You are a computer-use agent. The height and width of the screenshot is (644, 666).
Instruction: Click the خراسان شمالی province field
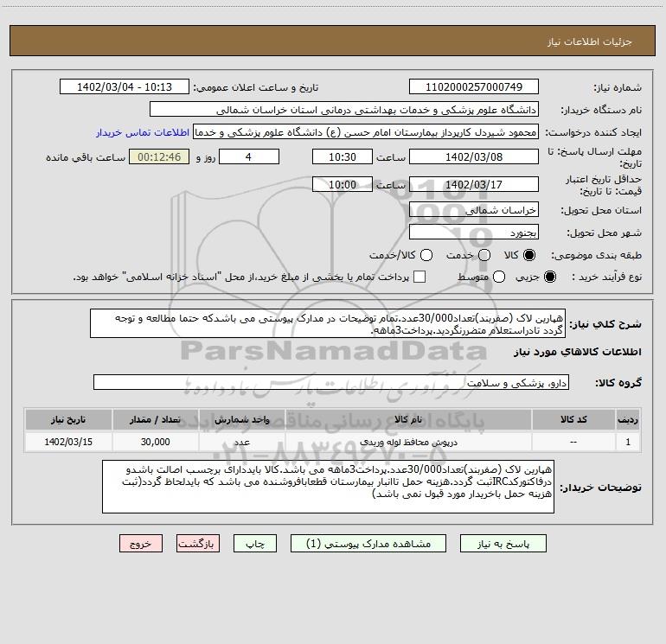tap(474, 210)
